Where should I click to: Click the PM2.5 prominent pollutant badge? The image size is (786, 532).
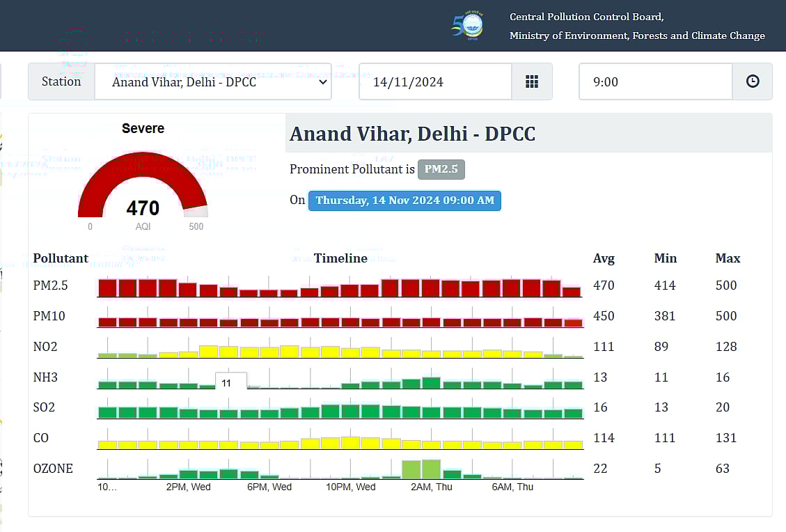click(x=441, y=169)
